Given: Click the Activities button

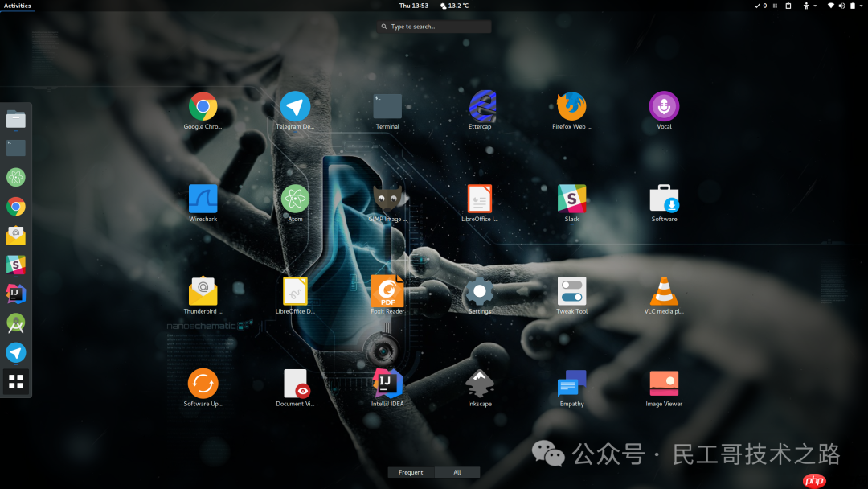Looking at the screenshot, I should [x=17, y=6].
